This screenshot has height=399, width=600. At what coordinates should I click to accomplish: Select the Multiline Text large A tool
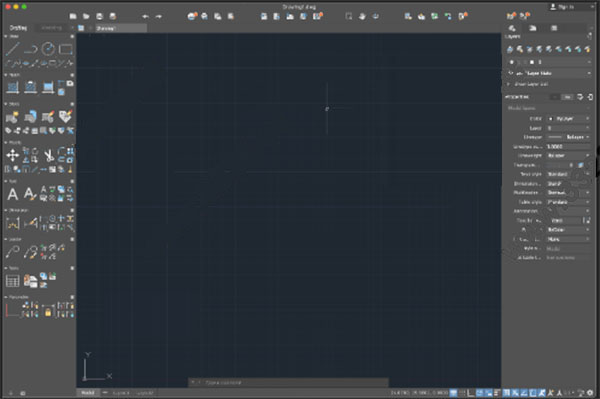click(x=13, y=194)
